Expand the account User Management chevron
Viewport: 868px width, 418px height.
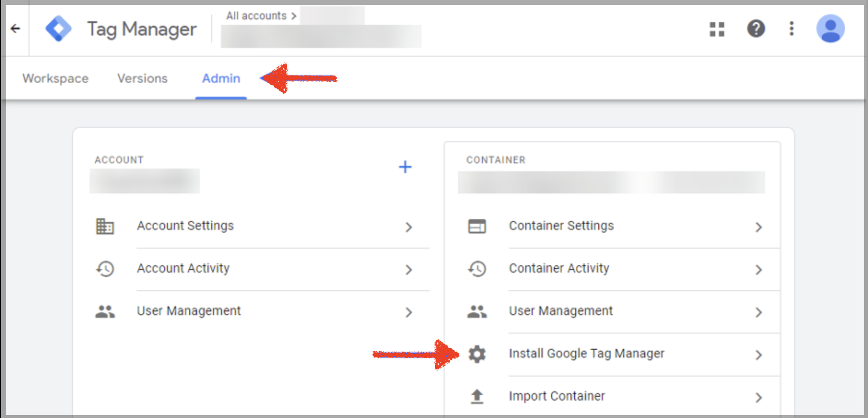[x=409, y=312]
